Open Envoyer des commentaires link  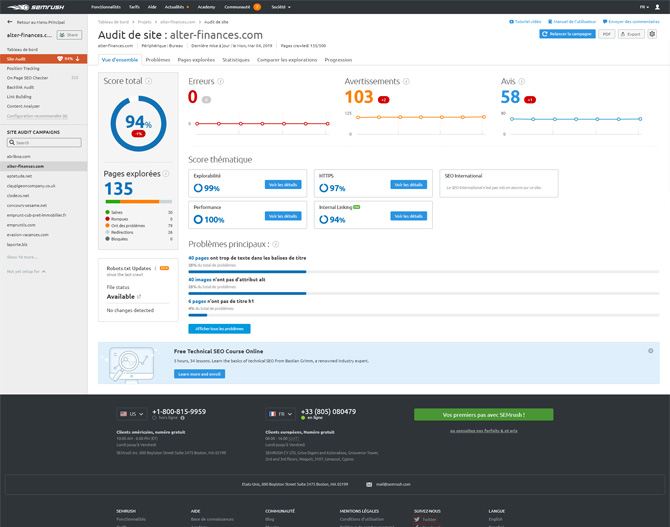tap(631, 21)
